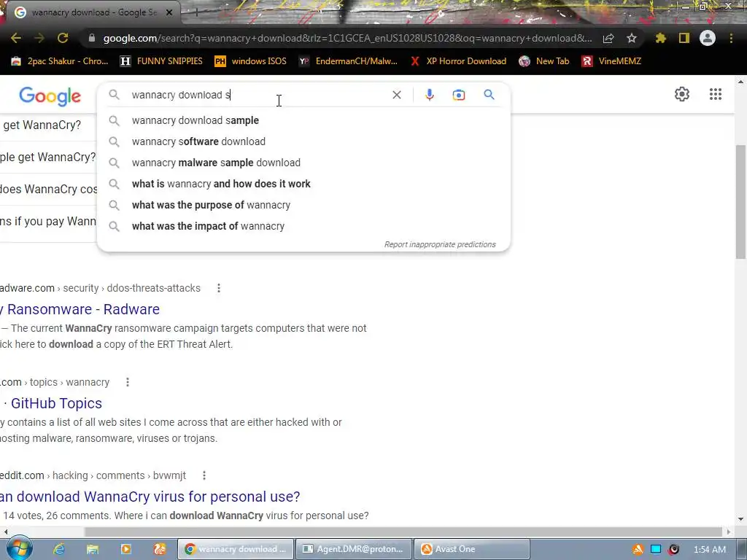
Task: Reload the page with refresh icon
Action: coord(63,38)
